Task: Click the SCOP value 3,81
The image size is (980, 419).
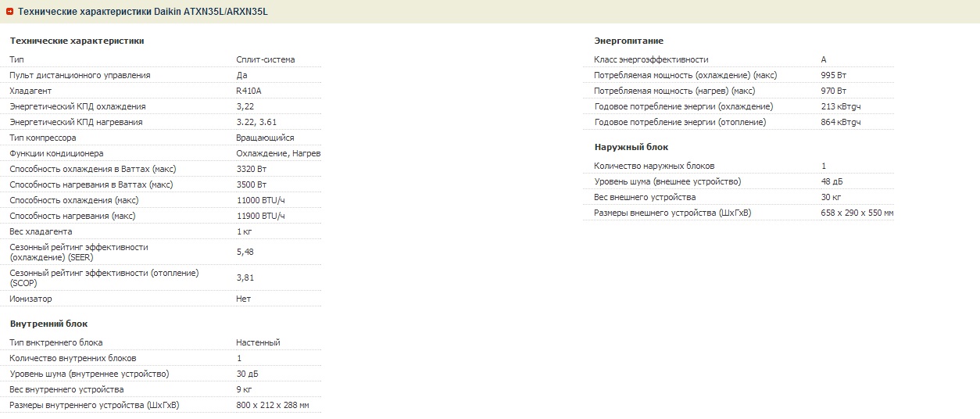Action: 245,278
